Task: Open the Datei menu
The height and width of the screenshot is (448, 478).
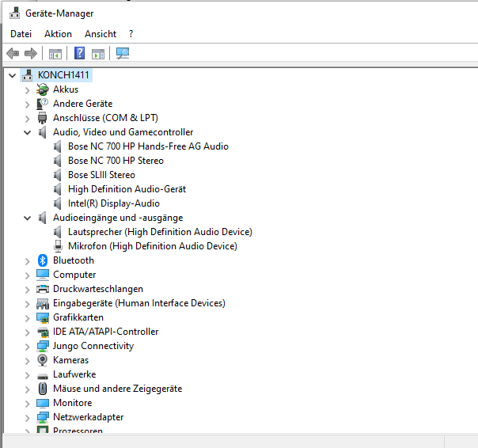Action: pyautogui.click(x=21, y=34)
